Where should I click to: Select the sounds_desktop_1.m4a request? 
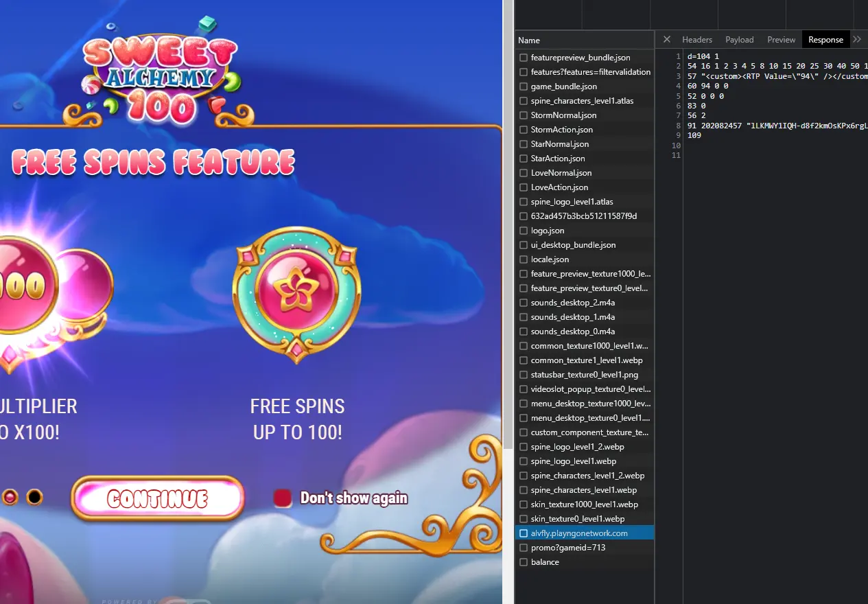tap(584, 317)
